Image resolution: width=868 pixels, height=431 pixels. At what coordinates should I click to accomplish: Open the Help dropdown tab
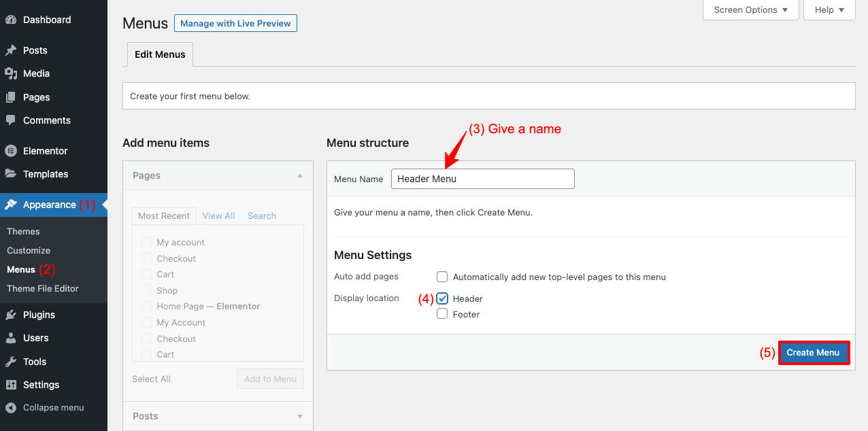(829, 10)
